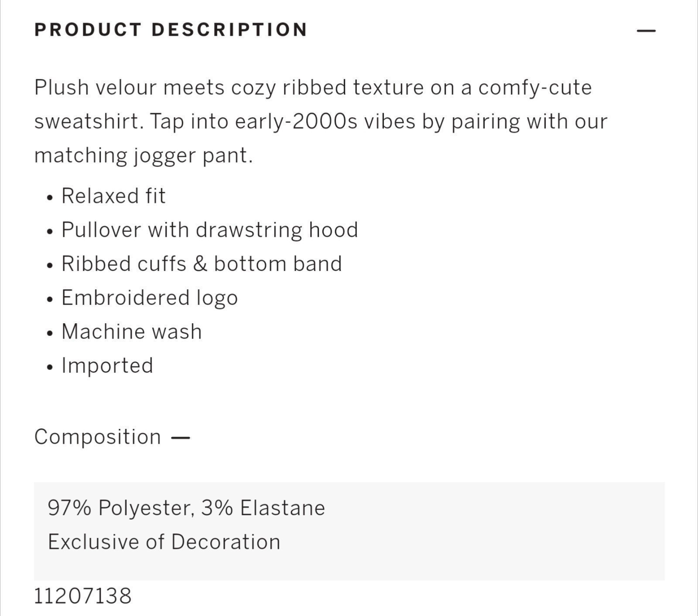Click 'Pullover with drawstring hood' bullet
The height and width of the screenshot is (616, 698).
click(x=209, y=229)
